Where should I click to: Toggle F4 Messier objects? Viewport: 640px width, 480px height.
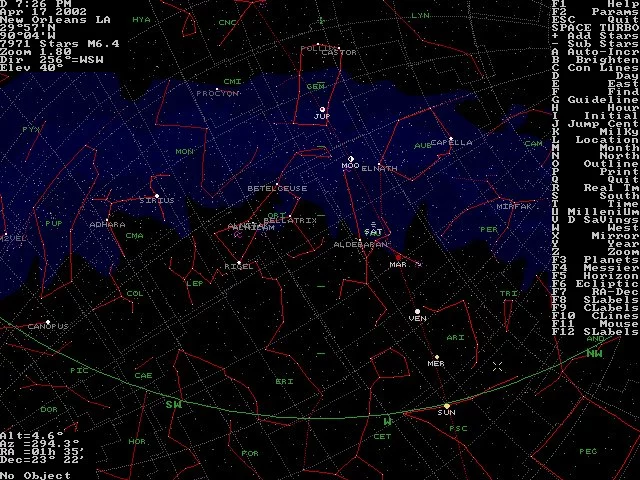[596, 268]
